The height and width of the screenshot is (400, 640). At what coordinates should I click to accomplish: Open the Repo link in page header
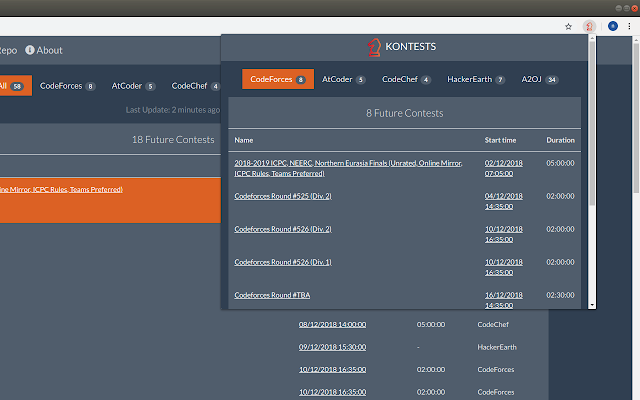8,50
